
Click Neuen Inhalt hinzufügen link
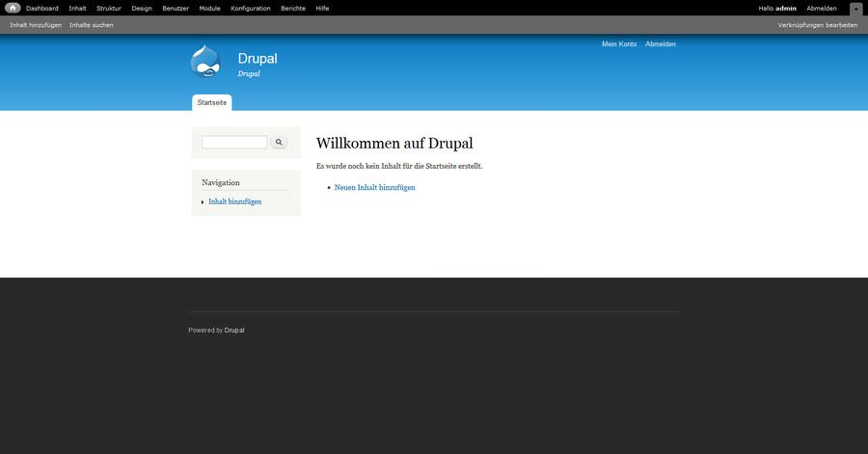click(x=375, y=187)
